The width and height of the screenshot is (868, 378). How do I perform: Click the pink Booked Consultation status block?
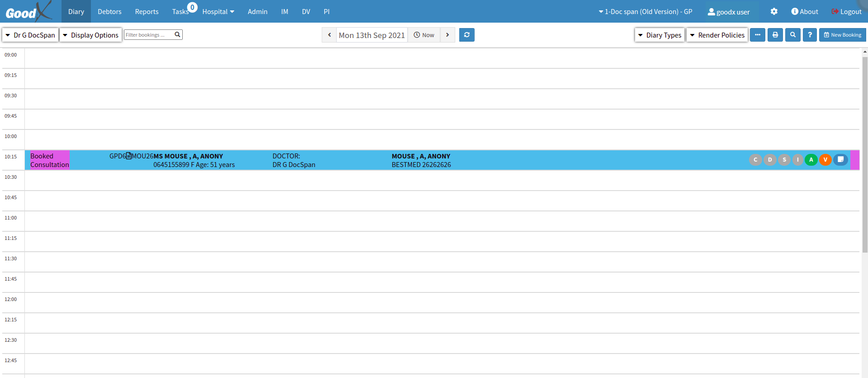click(x=49, y=160)
